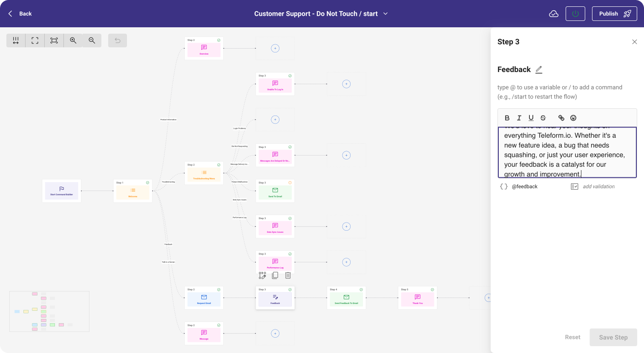
Task: Apply underline formatting in editor
Action: coord(531,118)
